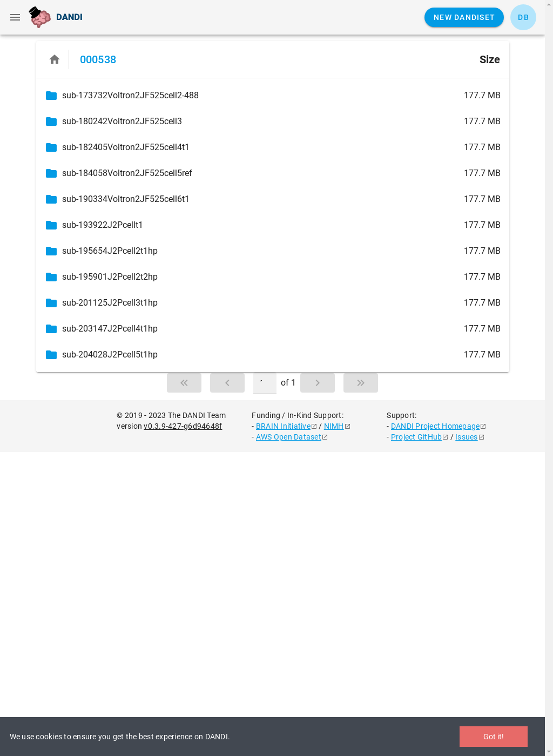Open the BRAIN Initiative link
Viewport: 553px width, 756px height.
pyautogui.click(x=283, y=426)
